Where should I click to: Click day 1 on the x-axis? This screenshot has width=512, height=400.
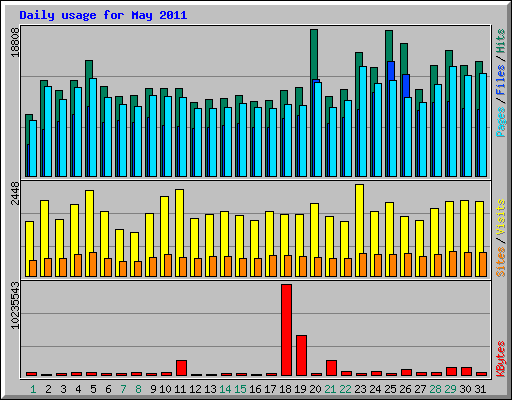tap(33, 389)
